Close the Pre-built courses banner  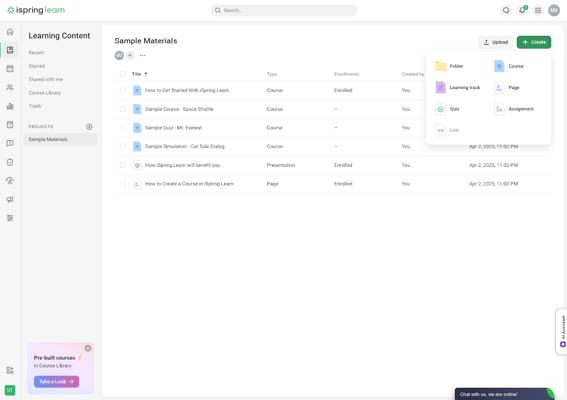88,348
